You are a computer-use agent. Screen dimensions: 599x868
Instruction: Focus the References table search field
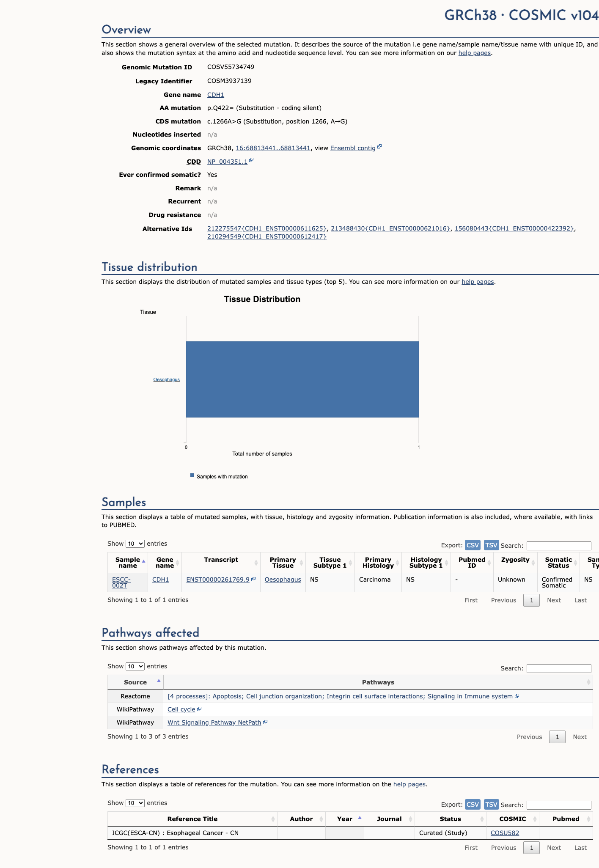[559, 805]
